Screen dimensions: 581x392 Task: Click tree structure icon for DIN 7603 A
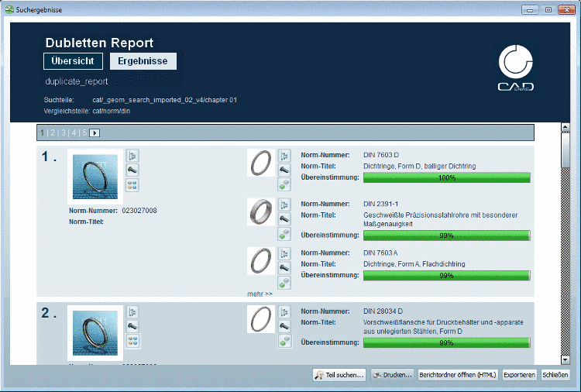(x=284, y=254)
